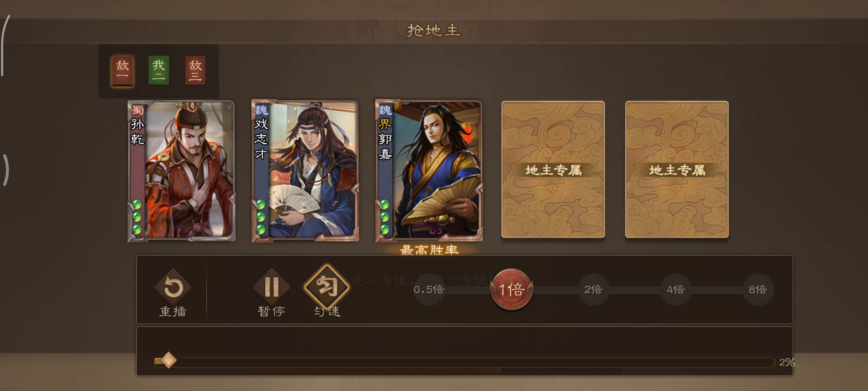The width and height of the screenshot is (868, 391).
Task: Click the 最高胜率 label under 郭嘉
Action: point(429,250)
